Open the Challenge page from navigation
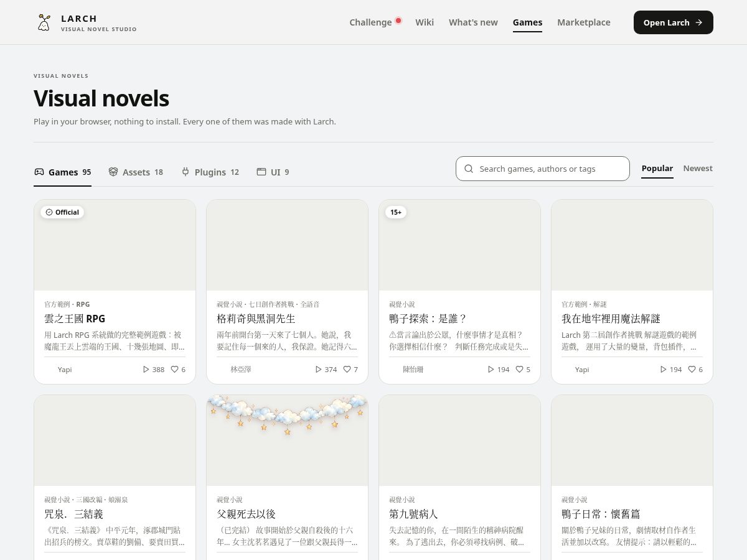Screen dimensions: 747x560 370,22
